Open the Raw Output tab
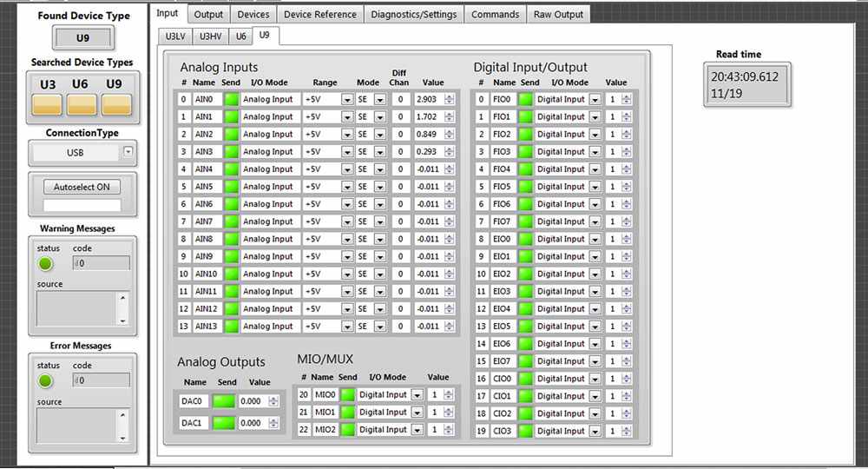868x469 pixels. (x=558, y=14)
